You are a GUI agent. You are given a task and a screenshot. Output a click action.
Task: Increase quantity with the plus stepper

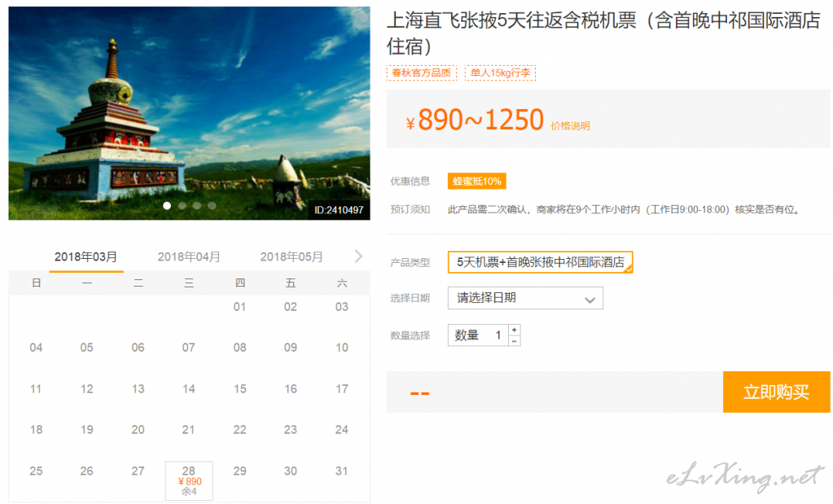pos(515,330)
